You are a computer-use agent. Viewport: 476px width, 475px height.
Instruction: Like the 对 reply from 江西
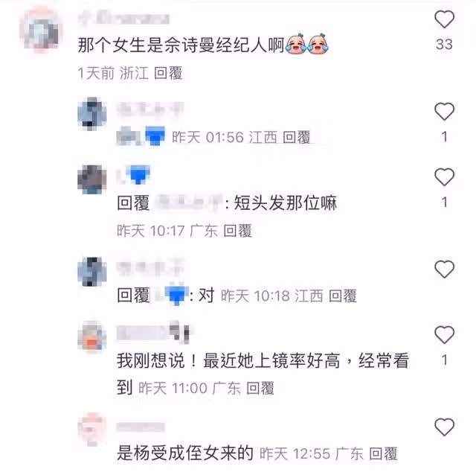click(x=444, y=269)
